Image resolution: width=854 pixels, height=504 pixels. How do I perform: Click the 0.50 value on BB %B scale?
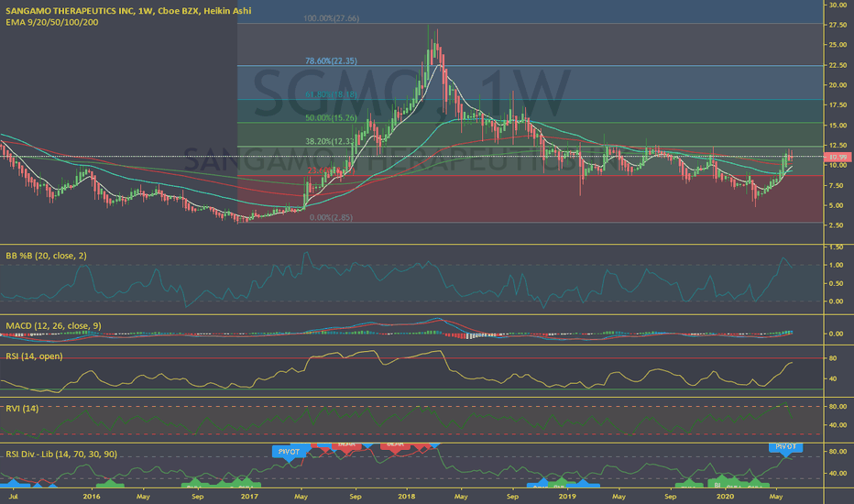click(836, 283)
